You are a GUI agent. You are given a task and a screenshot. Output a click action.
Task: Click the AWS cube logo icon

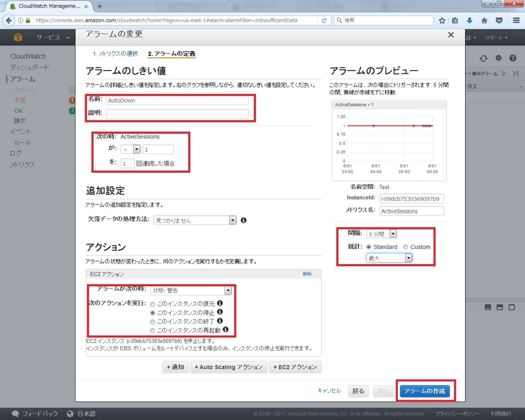pyautogui.click(x=18, y=37)
